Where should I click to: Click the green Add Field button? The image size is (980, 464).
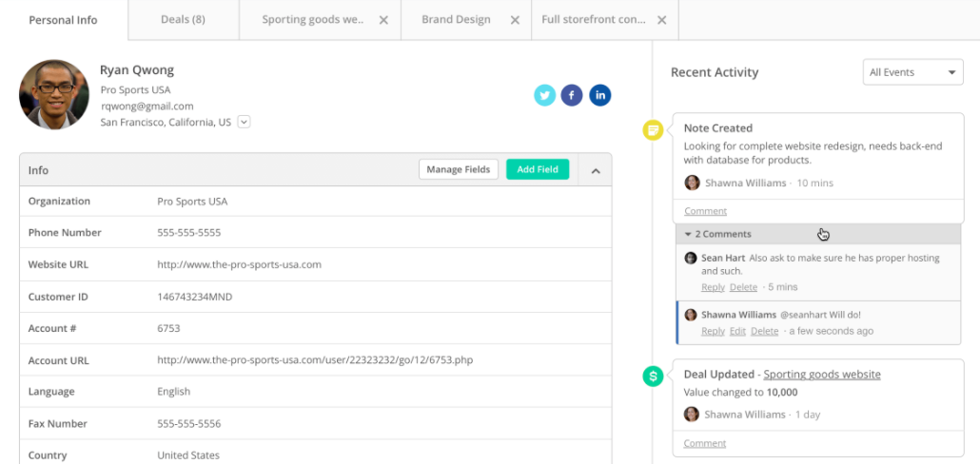click(x=538, y=169)
